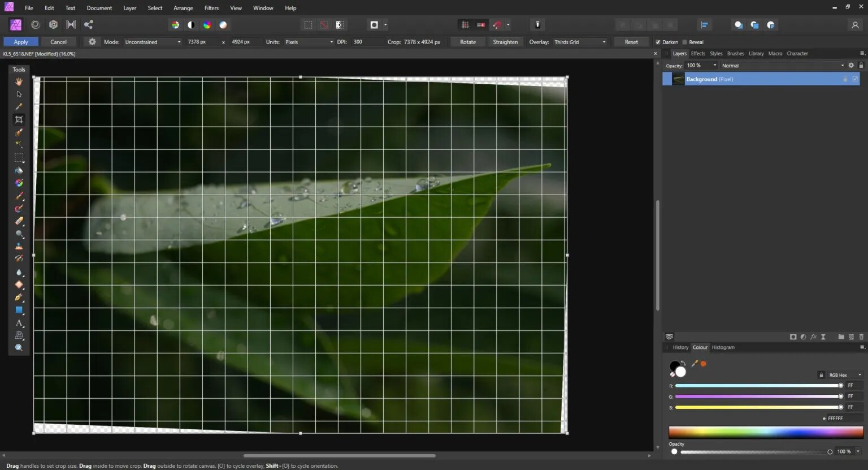
Task: Select the Hand (View) tool
Action: [x=19, y=81]
